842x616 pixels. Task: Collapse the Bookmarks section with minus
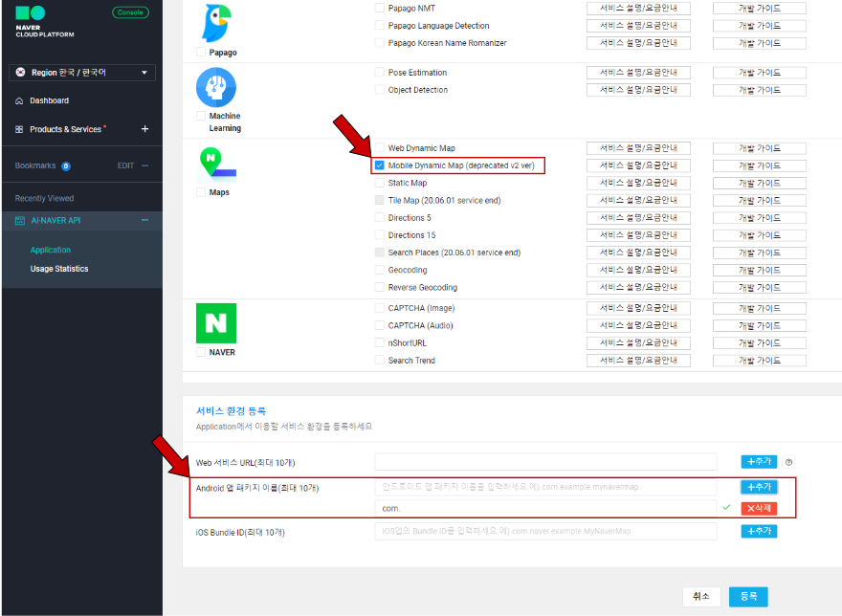tap(144, 165)
